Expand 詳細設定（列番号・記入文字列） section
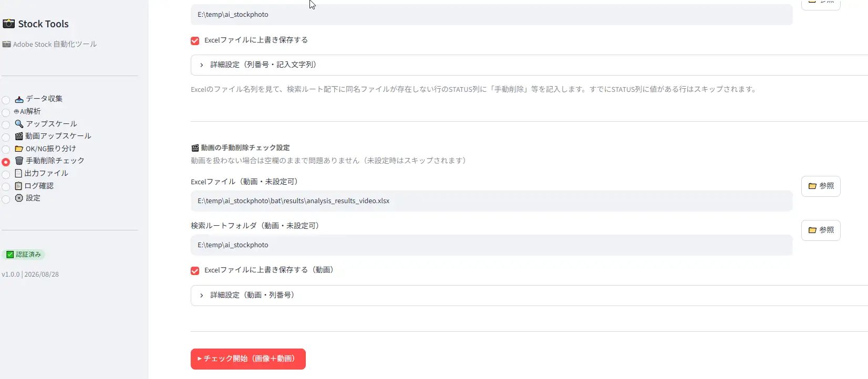The height and width of the screenshot is (379, 868). pos(529,65)
